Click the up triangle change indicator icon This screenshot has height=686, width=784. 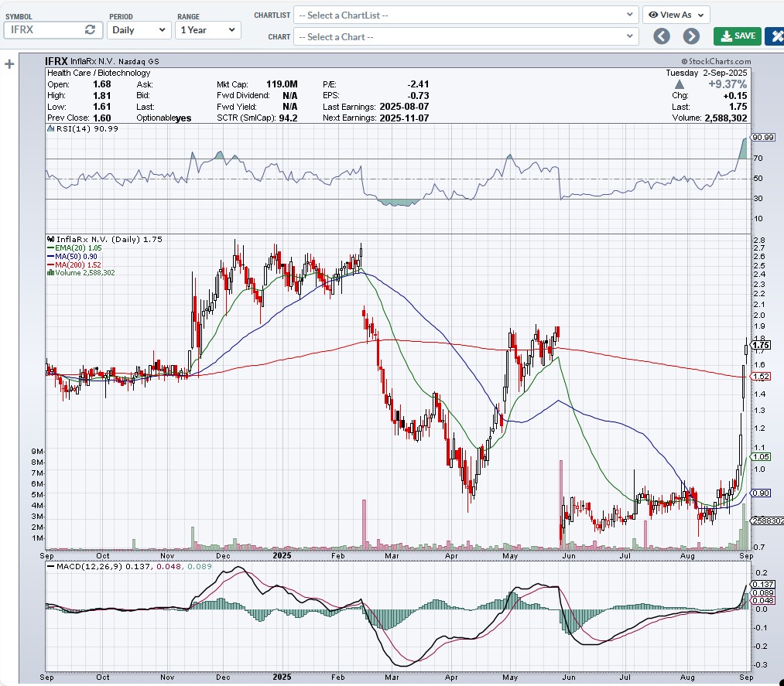679,84
